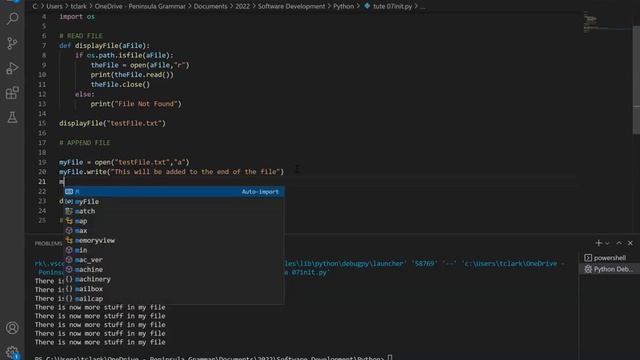Click the 'import os' line
The image size is (640, 360).
coord(77,17)
